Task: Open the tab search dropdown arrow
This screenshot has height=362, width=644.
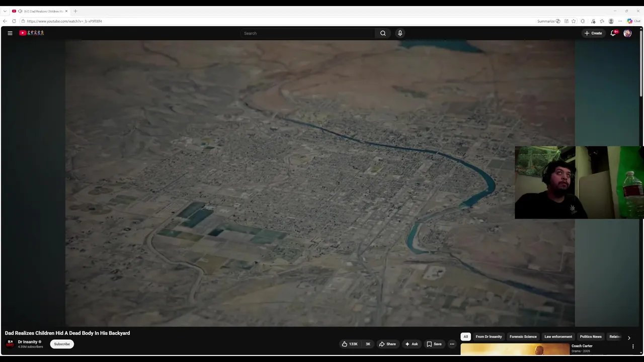Action: click(x=5, y=11)
